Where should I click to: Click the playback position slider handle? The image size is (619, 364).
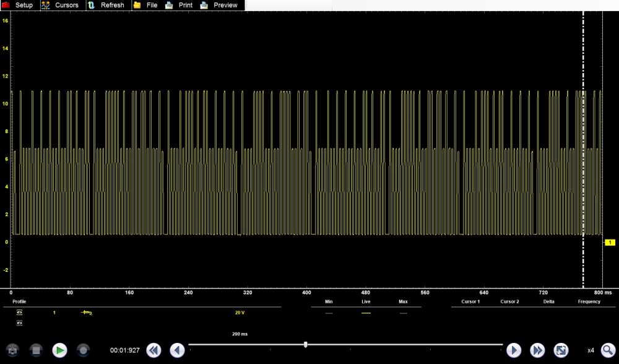(x=305, y=344)
